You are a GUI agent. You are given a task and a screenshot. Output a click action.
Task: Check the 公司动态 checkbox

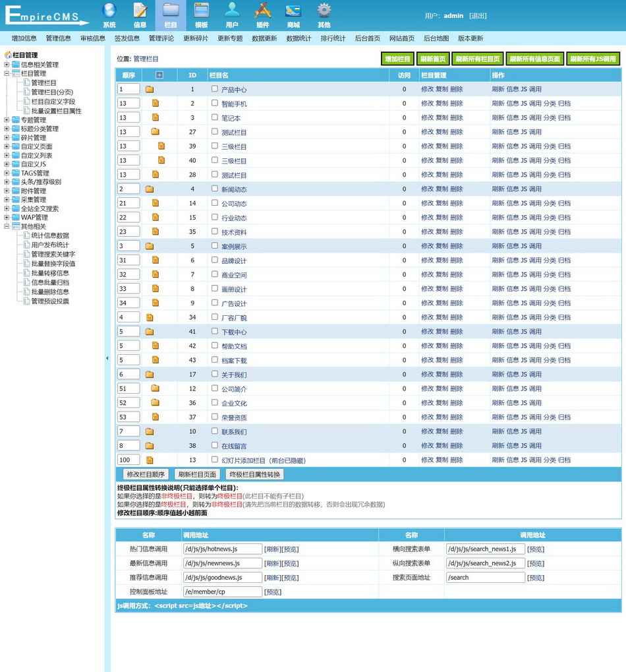click(215, 202)
